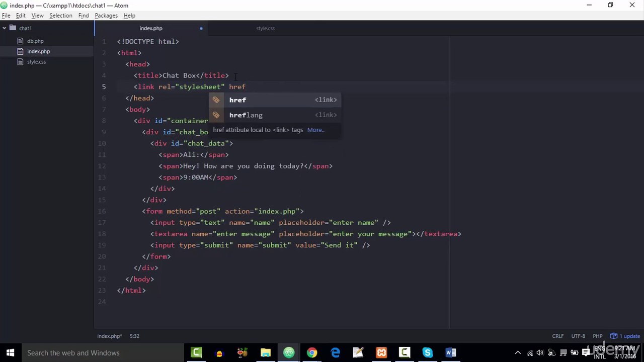Viewport: 644px width, 362px height.
Task: Collapse the chat1 project folder
Action: (x=4, y=28)
